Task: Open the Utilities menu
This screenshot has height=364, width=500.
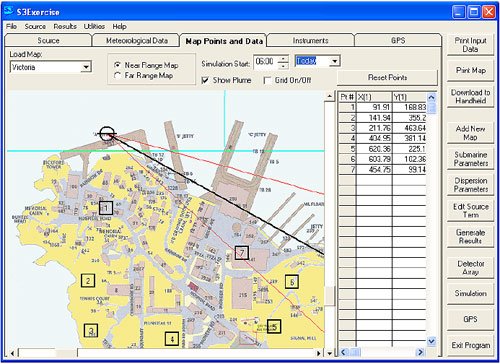Action: 94,26
